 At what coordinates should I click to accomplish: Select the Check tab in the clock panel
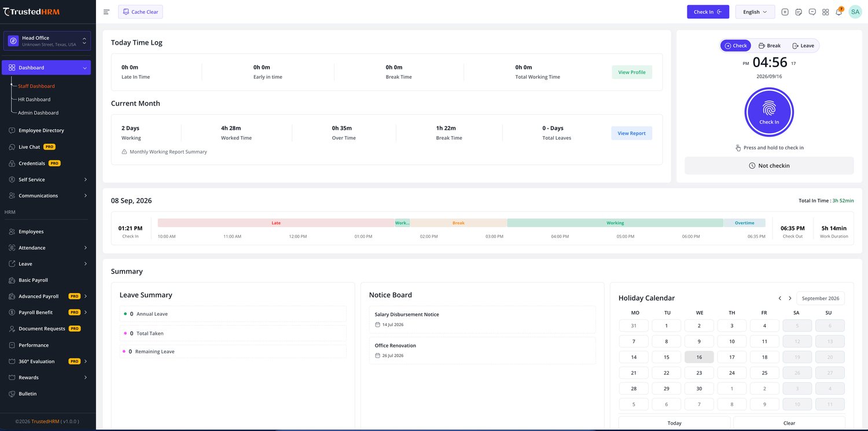point(735,46)
